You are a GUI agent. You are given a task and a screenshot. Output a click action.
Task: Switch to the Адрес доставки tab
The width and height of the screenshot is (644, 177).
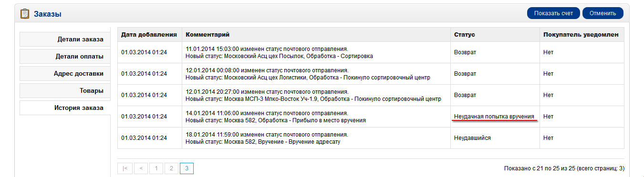[x=65, y=74]
